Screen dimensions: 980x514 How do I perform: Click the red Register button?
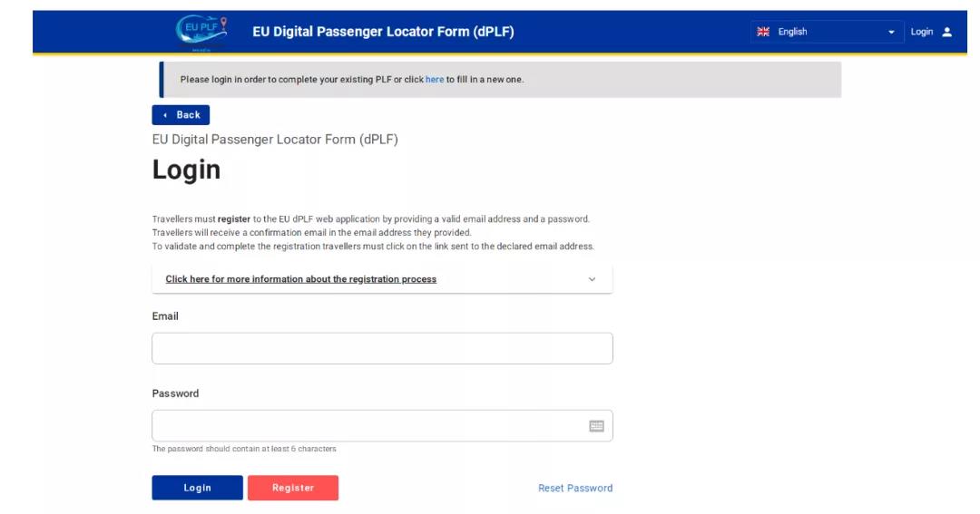click(293, 488)
